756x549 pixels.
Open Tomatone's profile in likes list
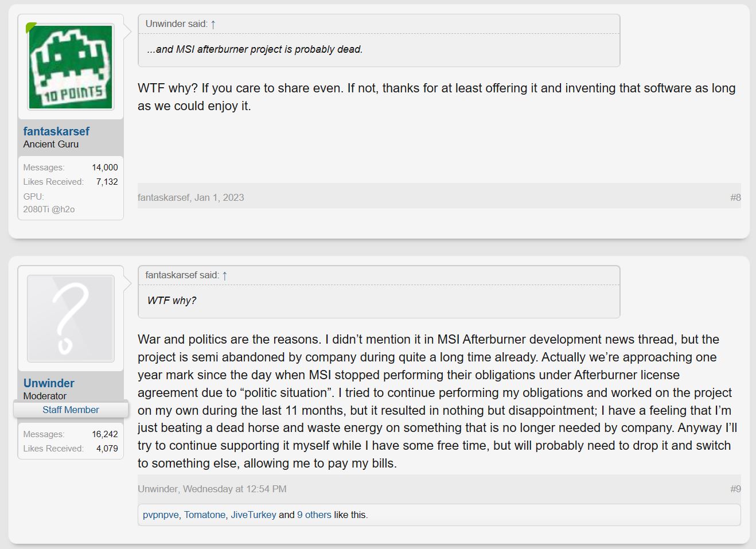tap(205, 515)
